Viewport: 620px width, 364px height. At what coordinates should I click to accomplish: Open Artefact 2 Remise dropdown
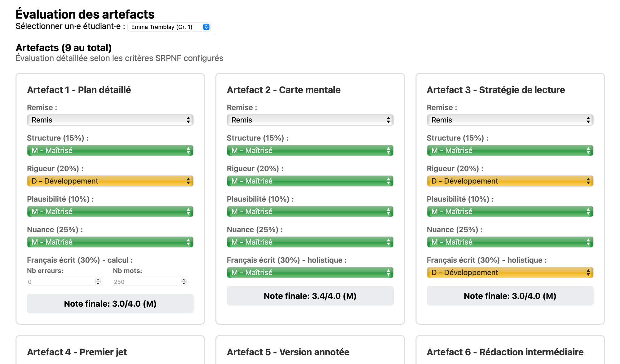pyautogui.click(x=310, y=120)
